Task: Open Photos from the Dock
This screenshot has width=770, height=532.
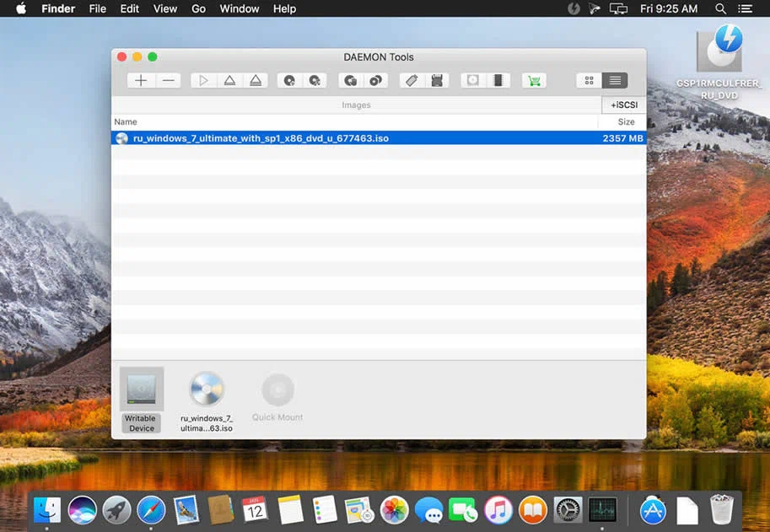Action: pos(395,510)
